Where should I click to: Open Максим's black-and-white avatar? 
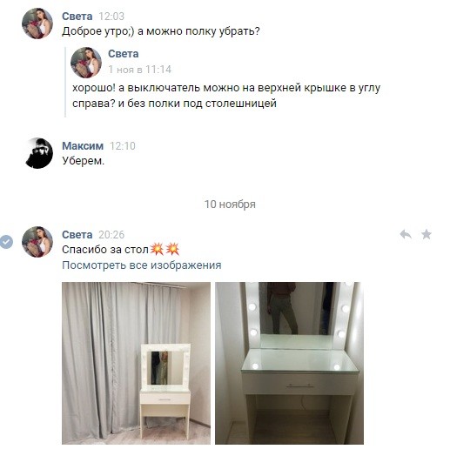coord(37,153)
